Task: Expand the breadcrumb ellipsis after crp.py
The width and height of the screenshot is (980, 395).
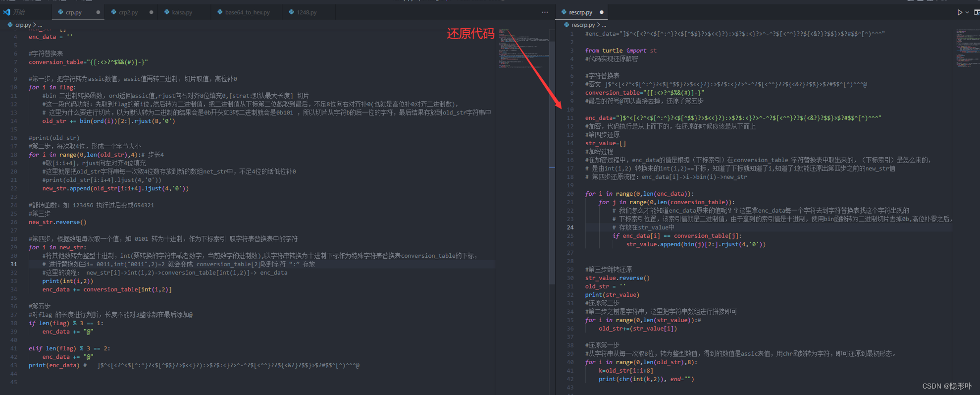Action: pos(40,25)
